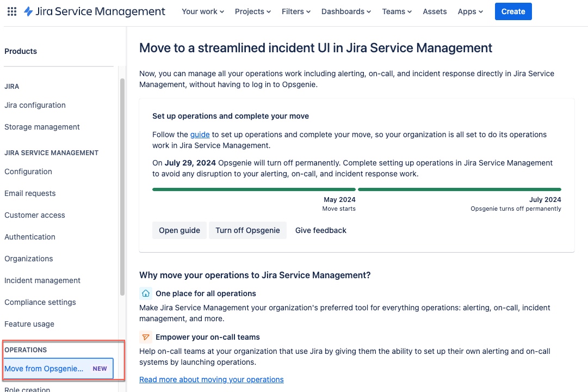Open Incident management settings in the sidebar
Image resolution: width=588 pixels, height=392 pixels.
click(42, 280)
